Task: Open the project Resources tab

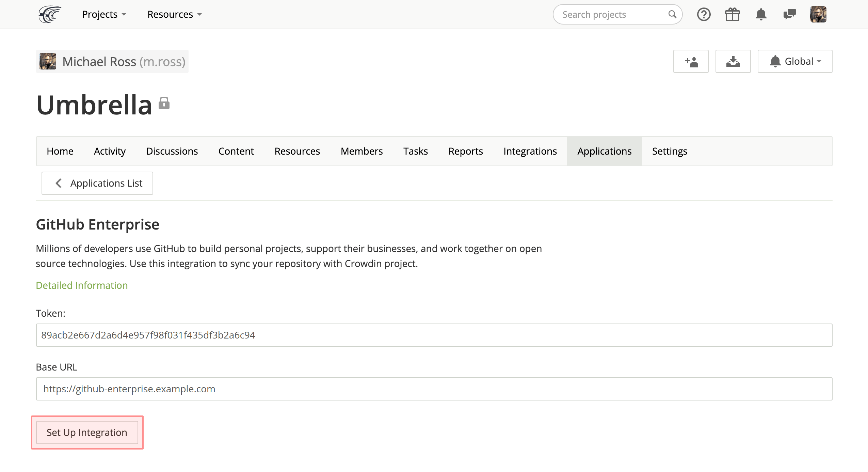Action: coord(297,151)
